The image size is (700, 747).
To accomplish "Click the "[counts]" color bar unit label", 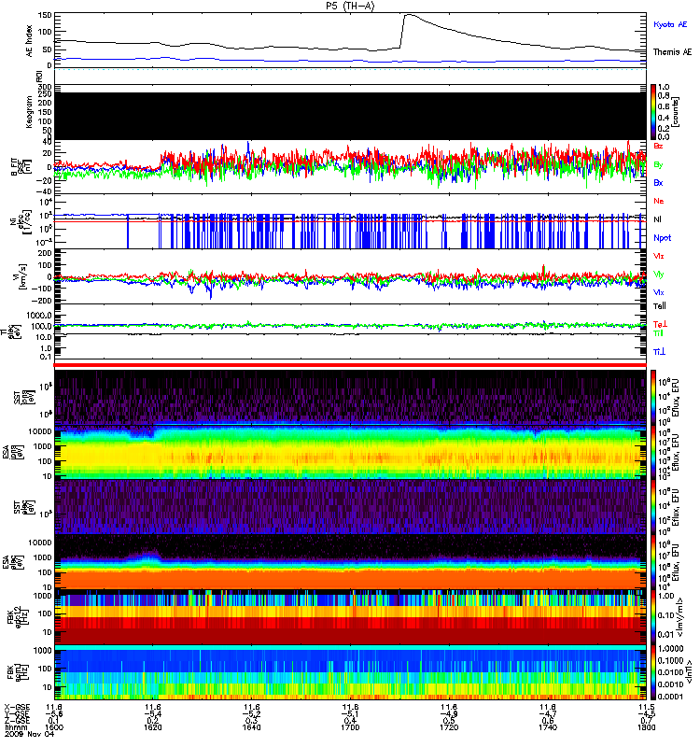I will pos(676,112).
